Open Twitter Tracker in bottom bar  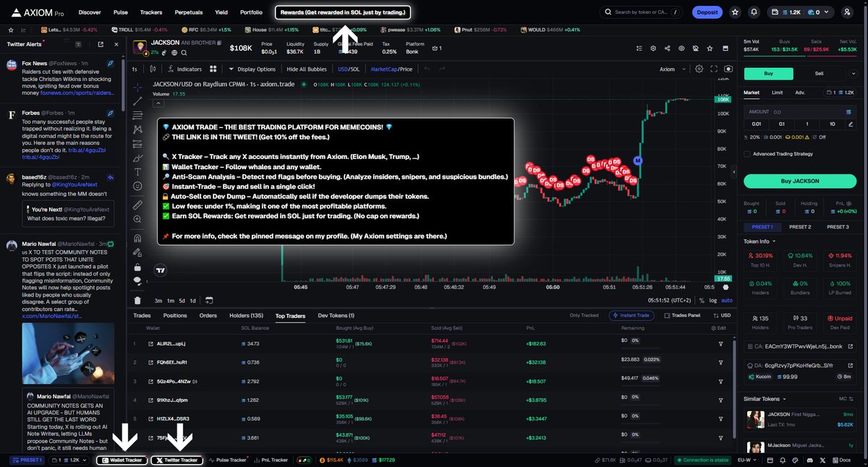pos(177,460)
